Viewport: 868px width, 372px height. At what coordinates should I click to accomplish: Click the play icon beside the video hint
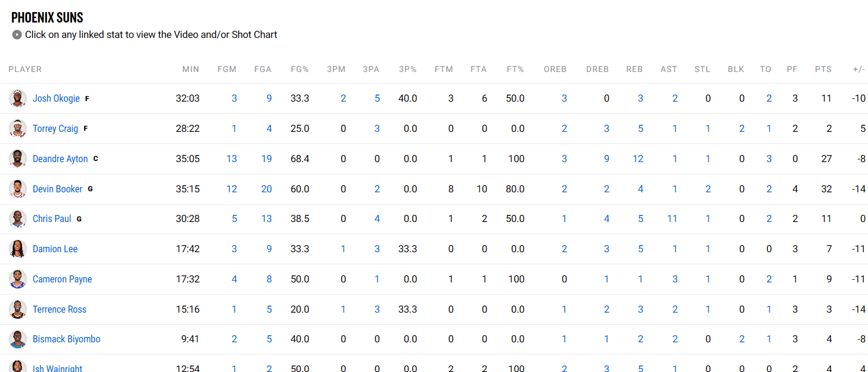[17, 35]
